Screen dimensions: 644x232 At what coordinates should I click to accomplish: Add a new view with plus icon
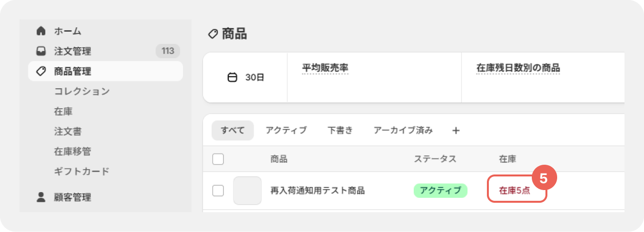[456, 130]
